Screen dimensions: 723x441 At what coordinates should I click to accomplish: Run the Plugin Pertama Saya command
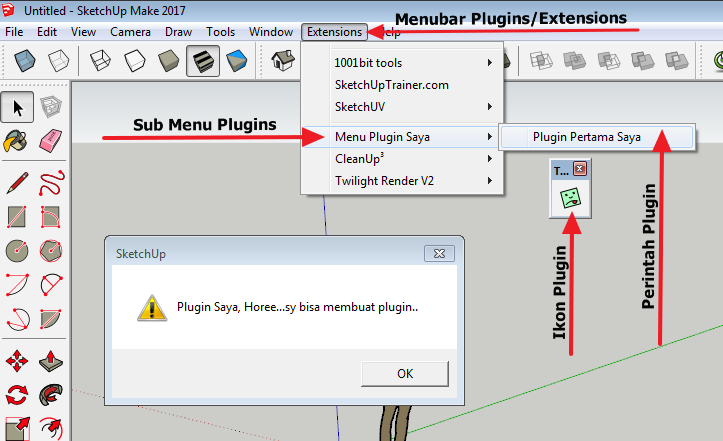pos(597,137)
